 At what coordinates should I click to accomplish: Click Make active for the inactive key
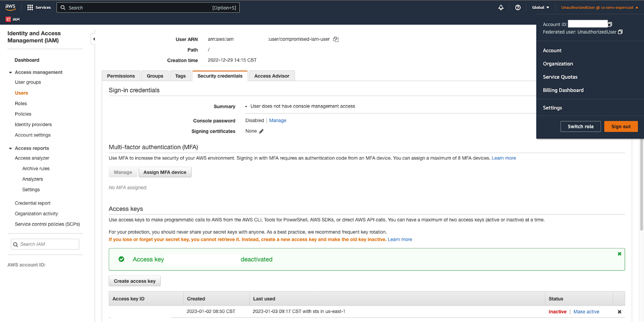586,312
